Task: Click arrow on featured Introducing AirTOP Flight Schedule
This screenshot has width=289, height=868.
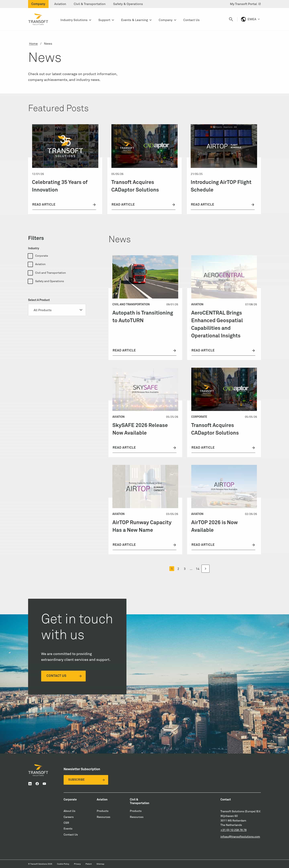Action: pos(253,205)
